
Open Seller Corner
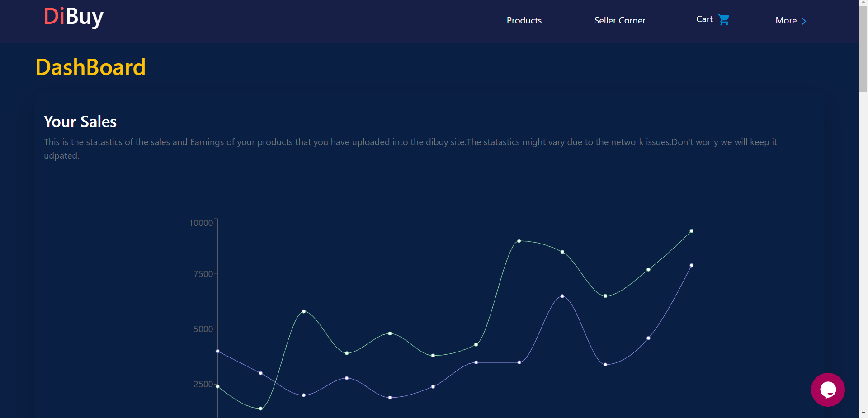(620, 20)
